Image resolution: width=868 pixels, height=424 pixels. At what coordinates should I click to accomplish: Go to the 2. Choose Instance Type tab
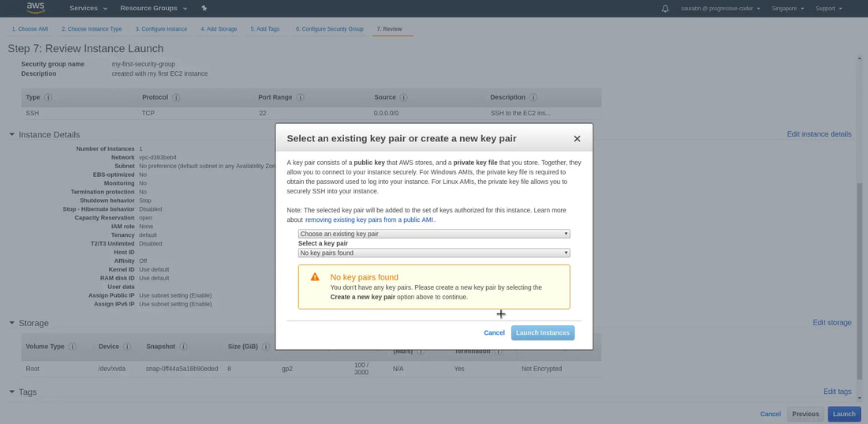pyautogui.click(x=92, y=29)
